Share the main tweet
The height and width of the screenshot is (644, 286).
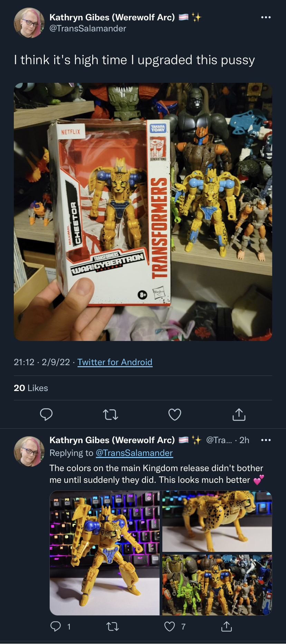point(239,414)
